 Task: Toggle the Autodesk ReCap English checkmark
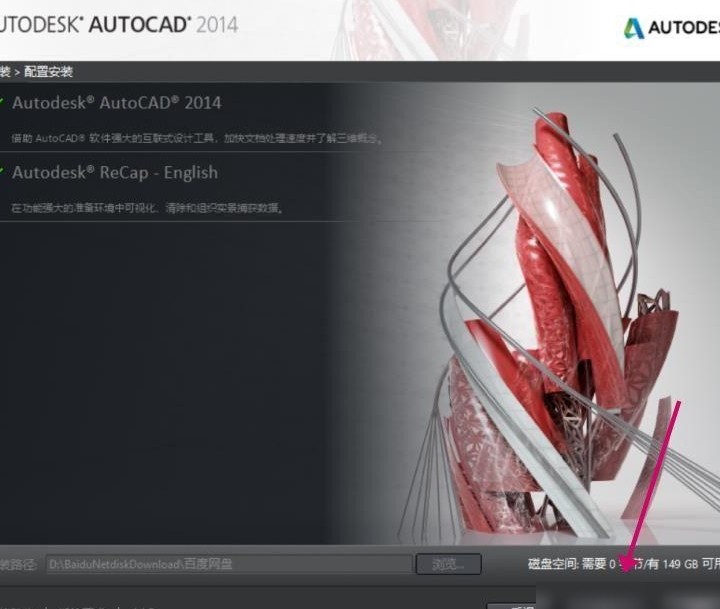(x=2, y=171)
